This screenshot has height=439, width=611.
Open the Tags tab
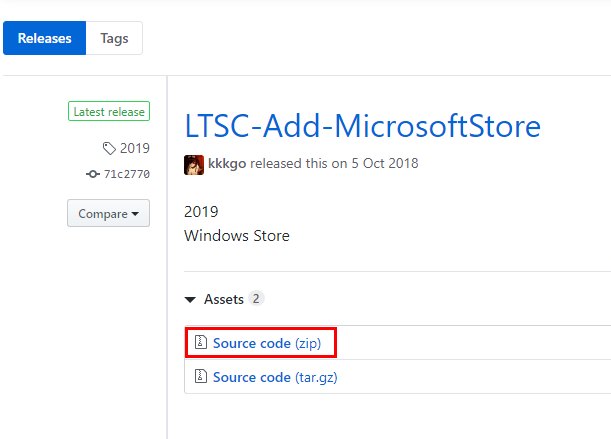click(x=114, y=38)
